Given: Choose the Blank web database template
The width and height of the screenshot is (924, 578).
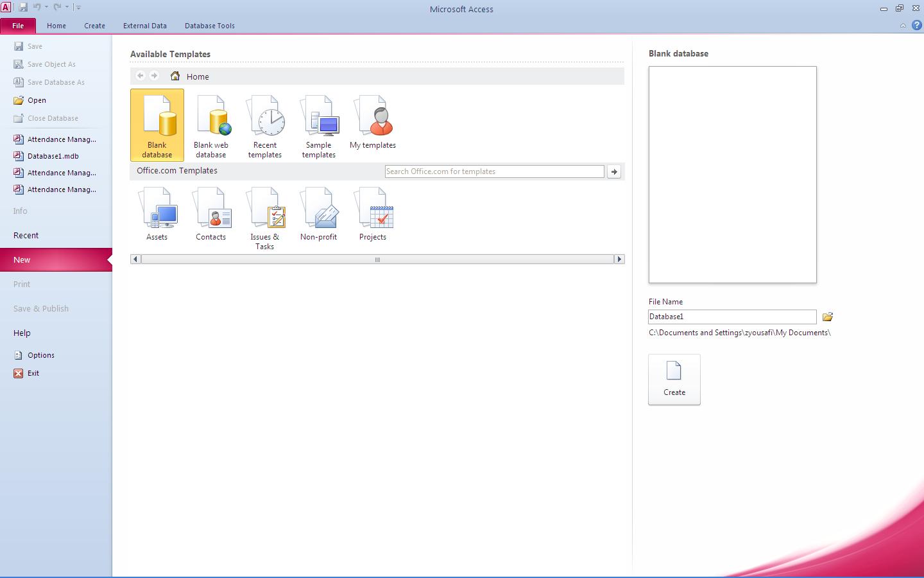Looking at the screenshot, I should pyautogui.click(x=211, y=125).
